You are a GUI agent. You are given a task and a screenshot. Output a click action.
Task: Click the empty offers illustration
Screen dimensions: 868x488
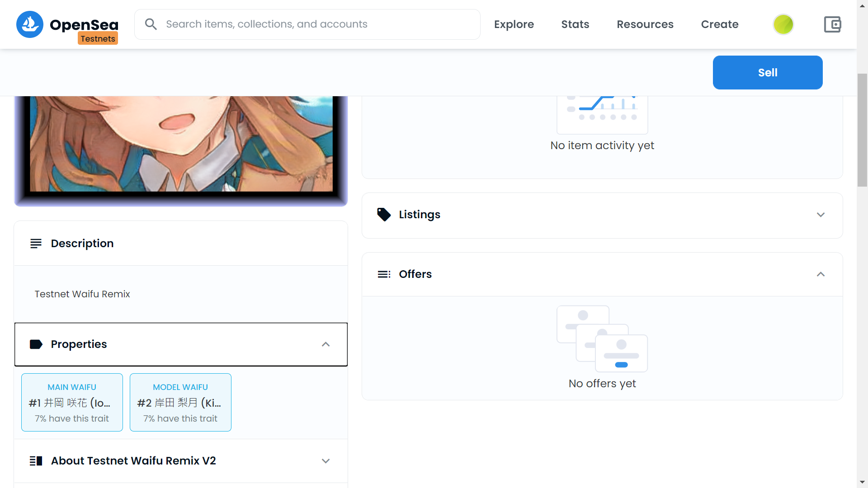pyautogui.click(x=602, y=339)
